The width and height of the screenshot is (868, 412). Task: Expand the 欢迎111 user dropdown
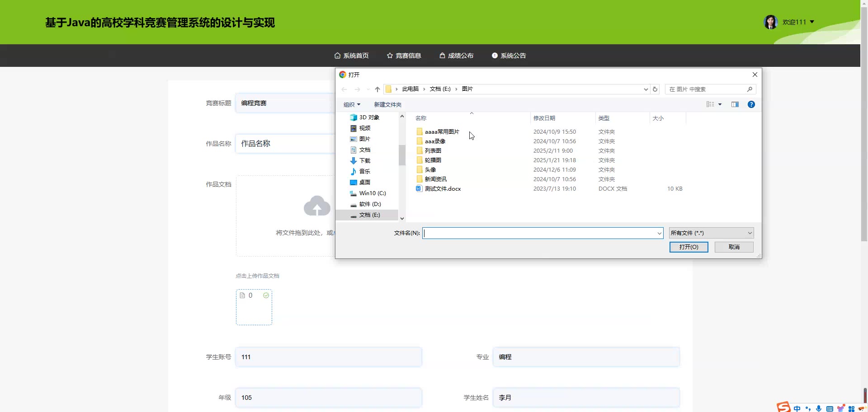(798, 22)
